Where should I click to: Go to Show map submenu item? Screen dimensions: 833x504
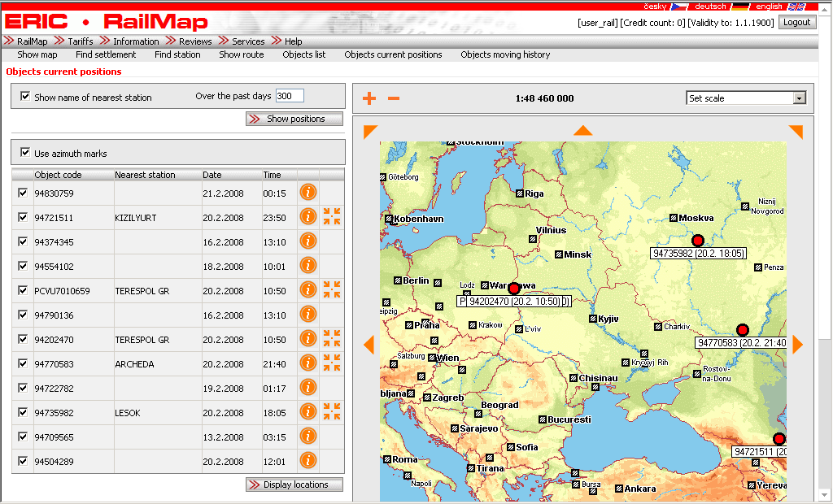[37, 54]
